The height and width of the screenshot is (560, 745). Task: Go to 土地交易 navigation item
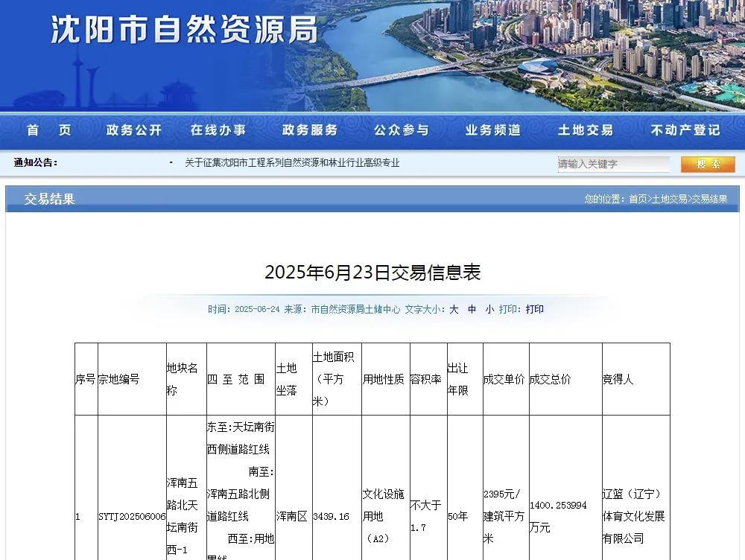point(586,130)
